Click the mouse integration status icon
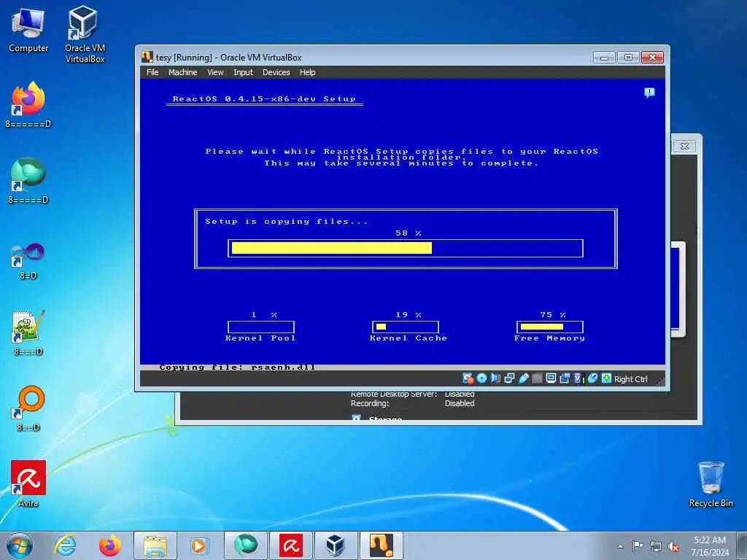This screenshot has width=747, height=560. pos(592,378)
